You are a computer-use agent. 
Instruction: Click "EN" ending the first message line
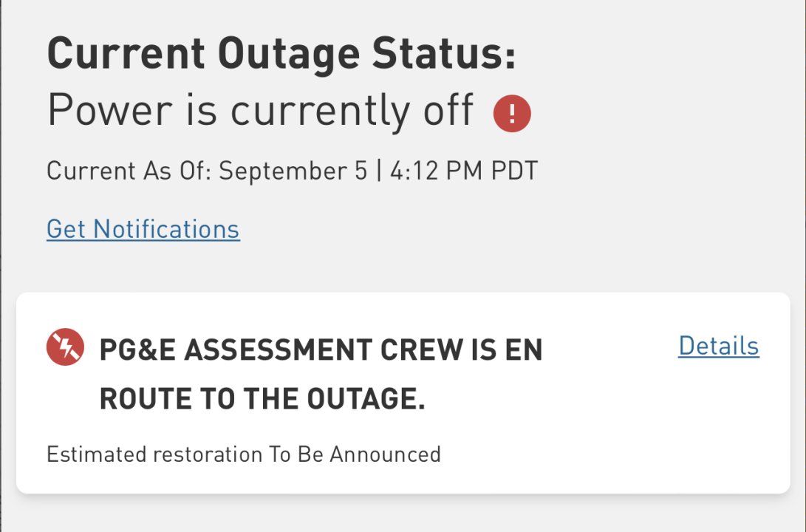524,350
